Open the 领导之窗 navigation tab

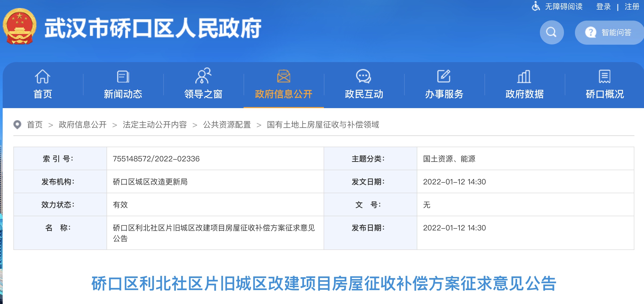coord(203,85)
